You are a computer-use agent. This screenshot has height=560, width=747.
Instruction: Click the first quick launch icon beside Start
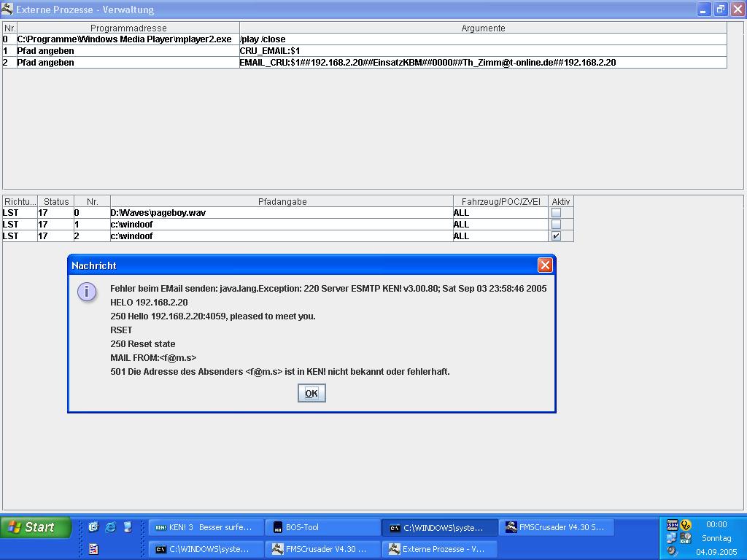[93, 527]
